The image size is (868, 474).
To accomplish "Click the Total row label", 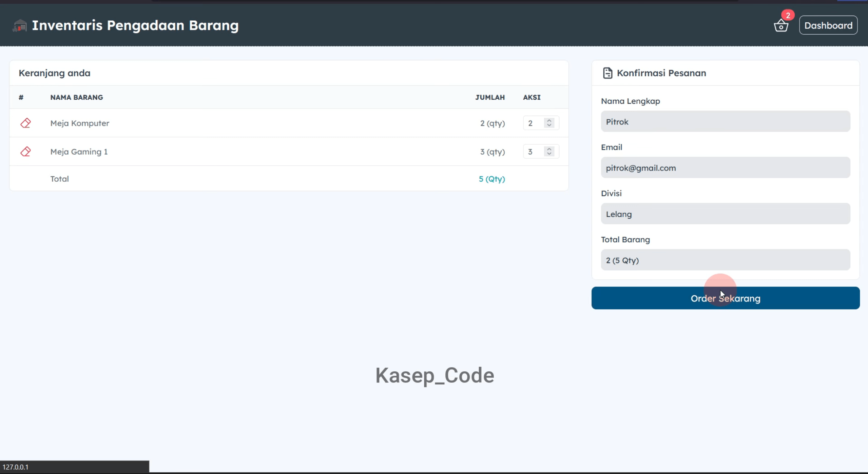I will (x=59, y=179).
